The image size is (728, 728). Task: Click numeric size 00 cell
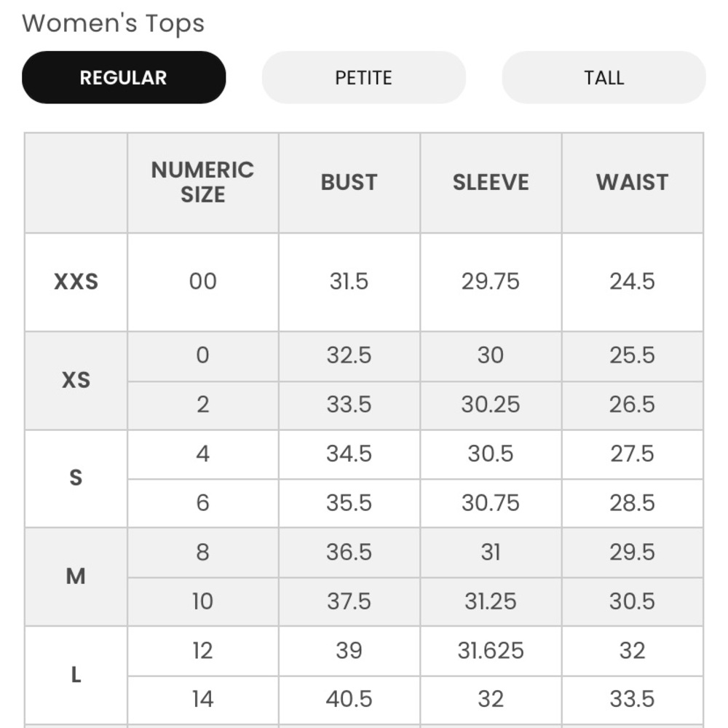click(x=203, y=282)
